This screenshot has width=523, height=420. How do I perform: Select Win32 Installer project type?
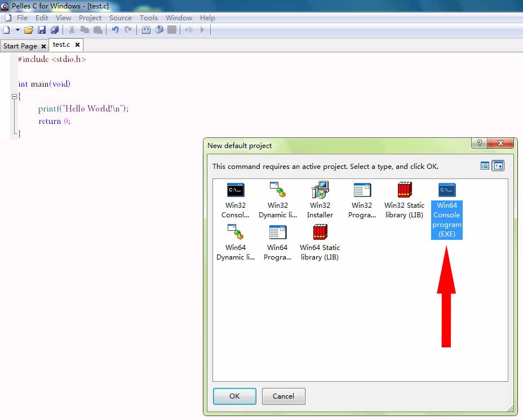(x=320, y=200)
